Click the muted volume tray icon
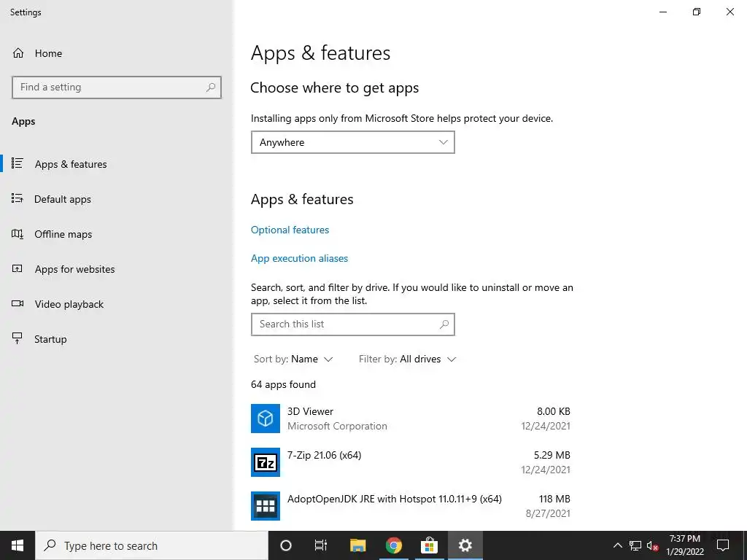 [x=653, y=546]
